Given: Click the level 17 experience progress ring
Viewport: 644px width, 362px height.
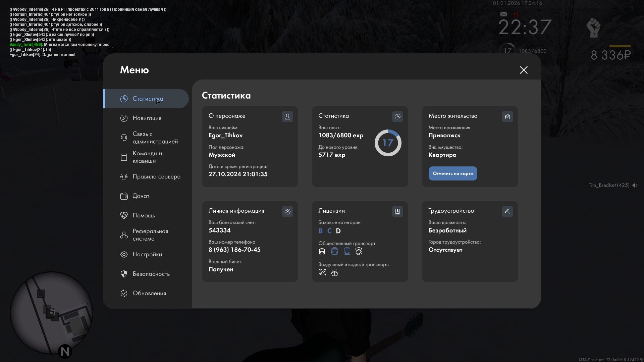Looking at the screenshot, I should point(388,143).
